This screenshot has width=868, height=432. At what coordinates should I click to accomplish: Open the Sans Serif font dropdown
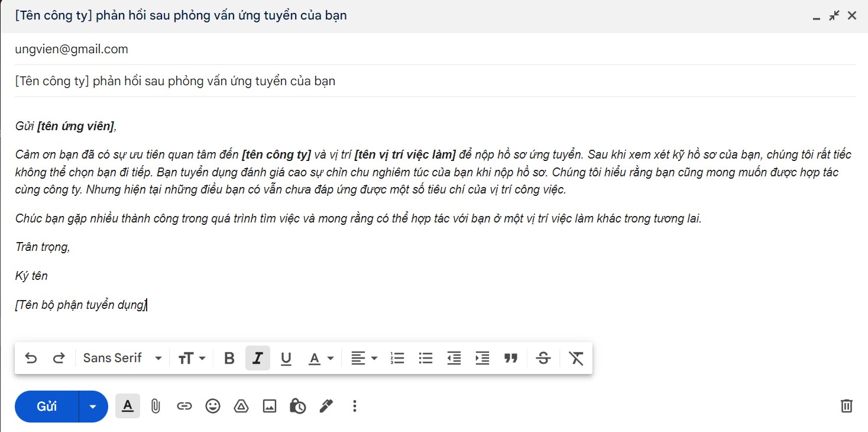pos(122,358)
